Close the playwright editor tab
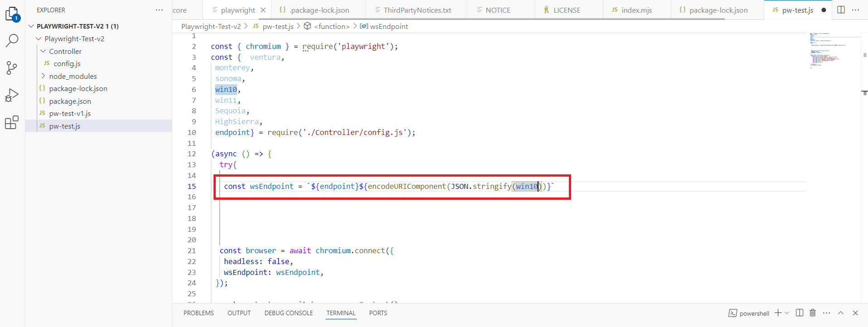This screenshot has height=327, width=868. tap(263, 10)
